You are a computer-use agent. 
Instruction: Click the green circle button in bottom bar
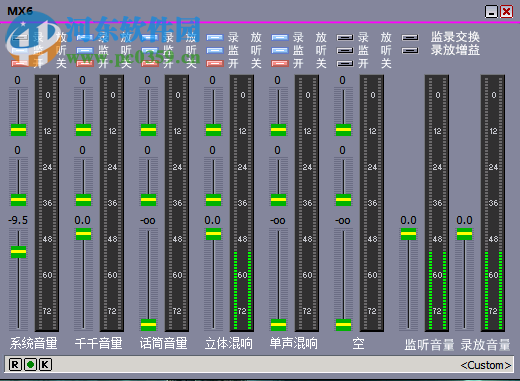point(30,365)
